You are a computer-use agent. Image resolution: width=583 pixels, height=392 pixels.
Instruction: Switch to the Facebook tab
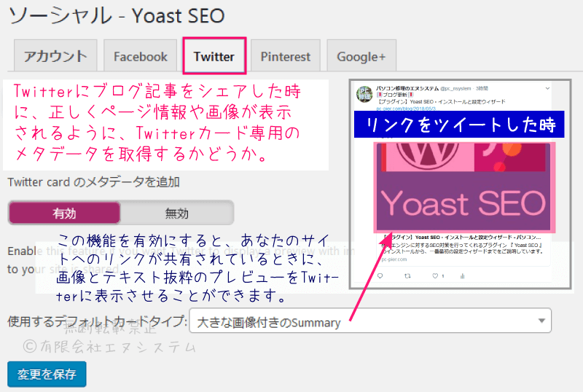140,56
